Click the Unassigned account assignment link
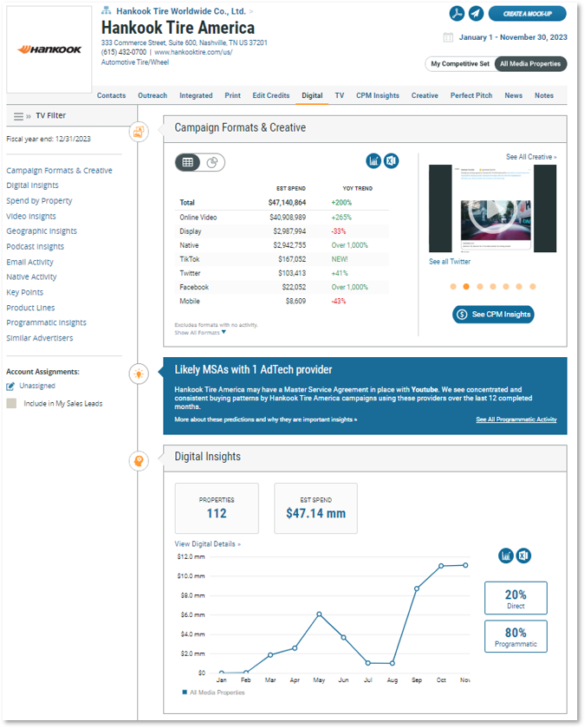This screenshot has width=585, height=728. click(x=37, y=386)
